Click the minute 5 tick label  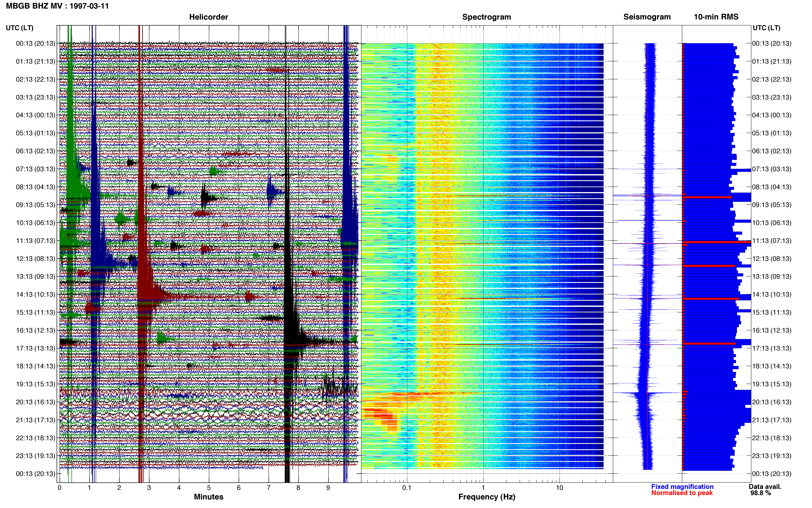(x=209, y=488)
